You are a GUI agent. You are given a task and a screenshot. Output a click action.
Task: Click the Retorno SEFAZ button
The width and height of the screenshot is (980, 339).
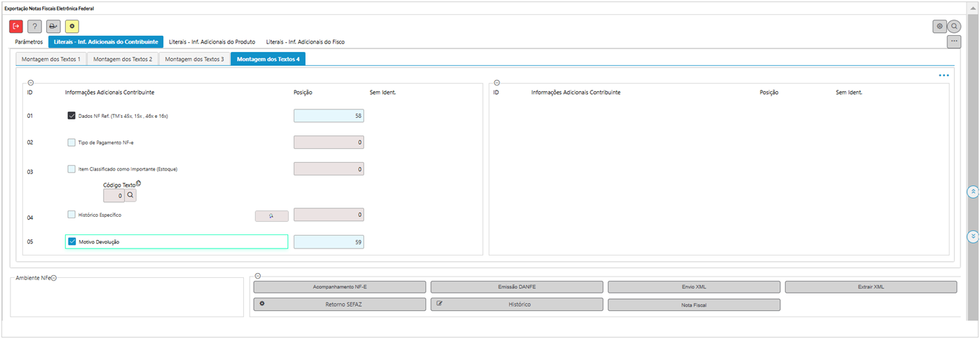[339, 305]
